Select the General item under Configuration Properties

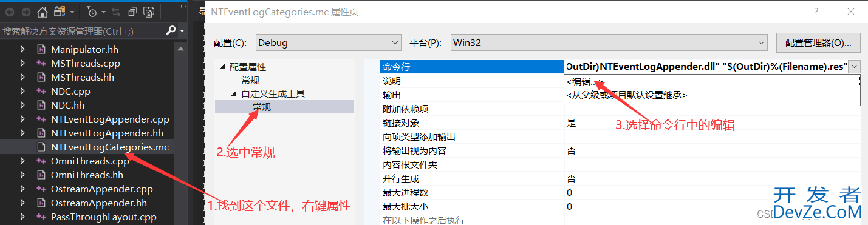click(x=250, y=81)
